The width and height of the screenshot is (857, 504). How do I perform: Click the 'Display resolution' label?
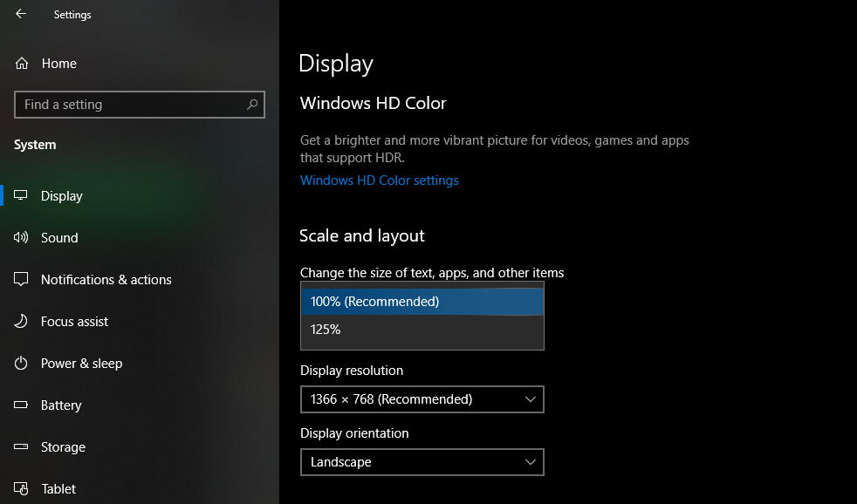[352, 371]
